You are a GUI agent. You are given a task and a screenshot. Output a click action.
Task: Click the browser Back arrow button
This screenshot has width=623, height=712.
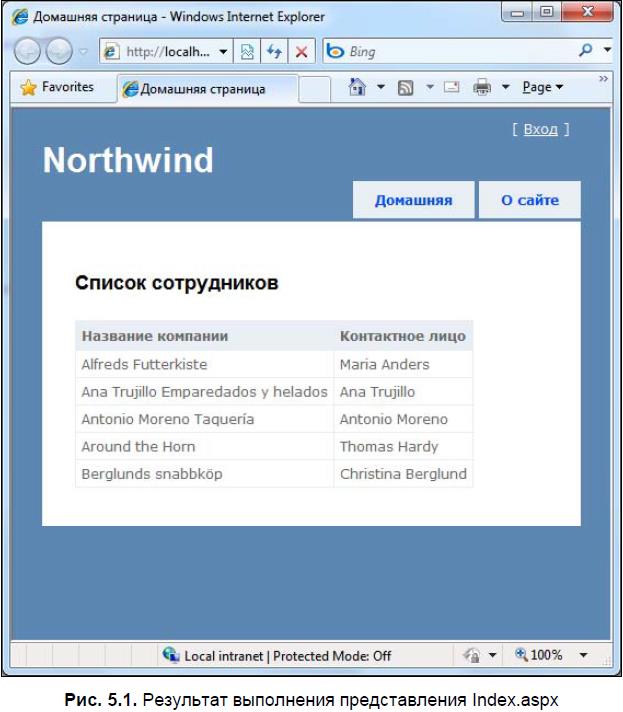[27, 51]
